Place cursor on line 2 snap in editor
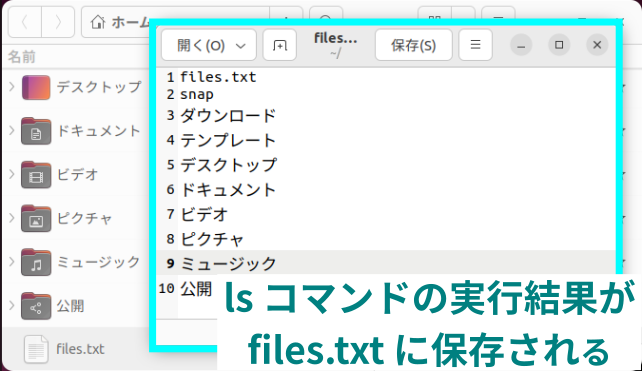Image resolution: width=642 pixels, height=371 pixels. pyautogui.click(x=197, y=95)
